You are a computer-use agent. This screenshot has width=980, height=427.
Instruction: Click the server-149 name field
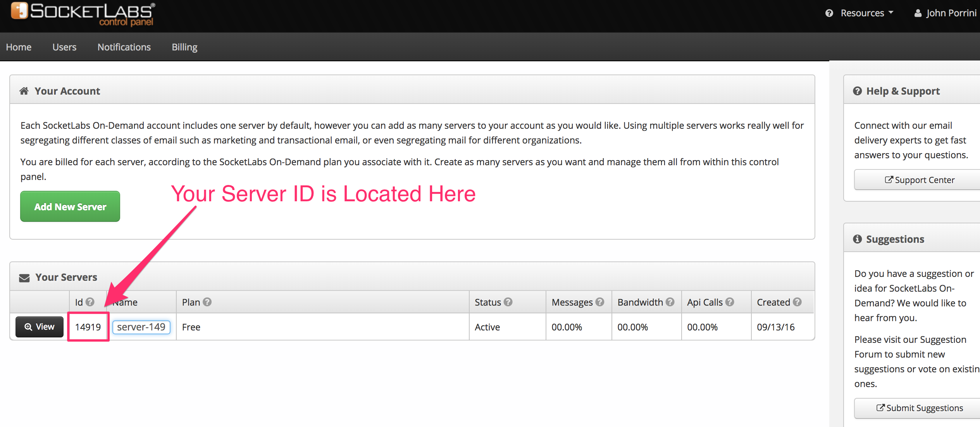[x=141, y=327]
